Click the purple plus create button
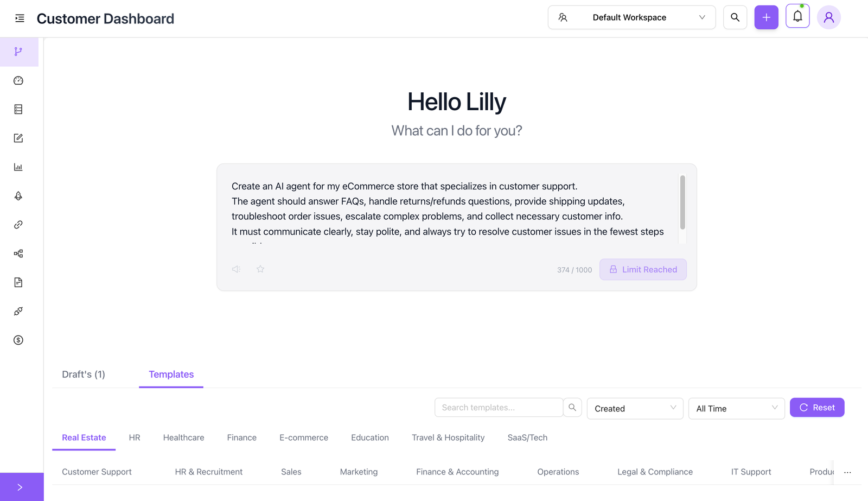Viewport: 868px width, 501px height. (766, 17)
